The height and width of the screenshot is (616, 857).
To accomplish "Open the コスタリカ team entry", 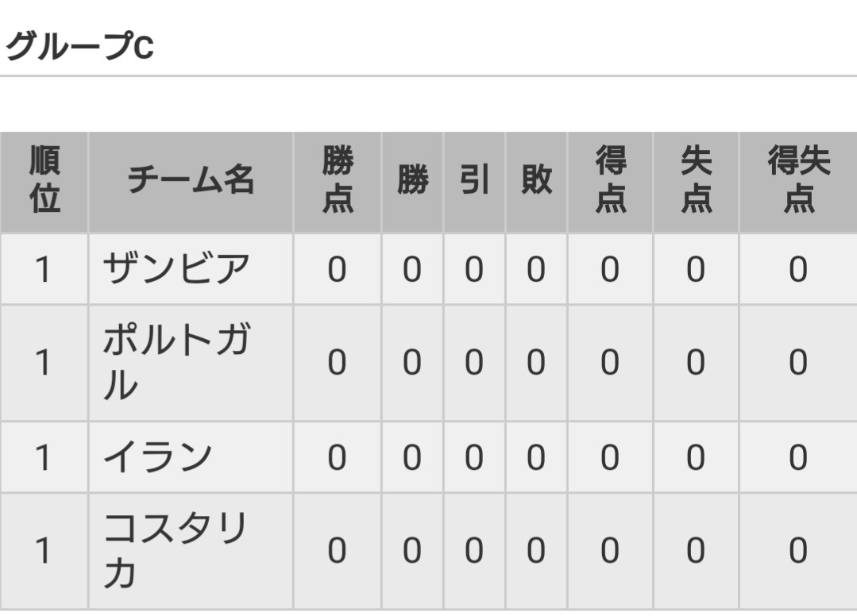I will pyautogui.click(x=175, y=550).
